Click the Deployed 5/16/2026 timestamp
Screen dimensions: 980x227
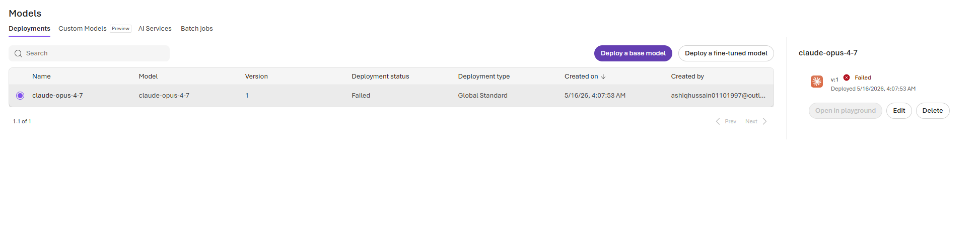[x=873, y=89]
